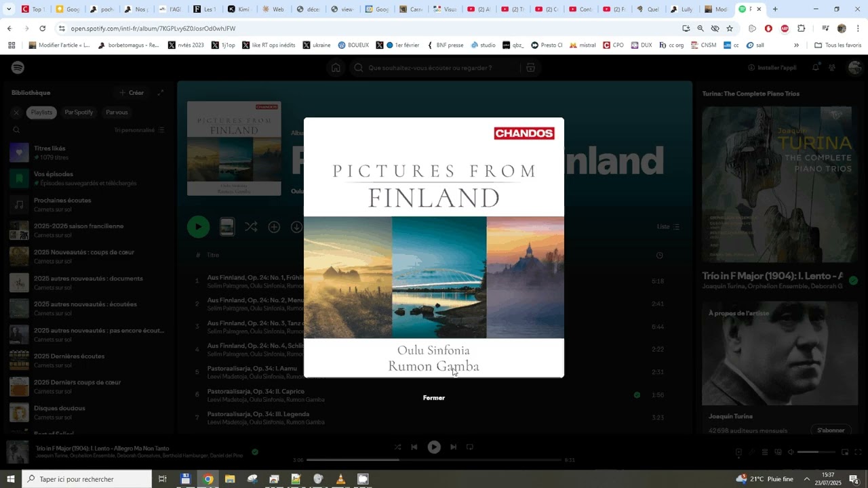This screenshot has width=868, height=488.
Task: Expand the library panel with the arrows icon
Action: [161, 93]
